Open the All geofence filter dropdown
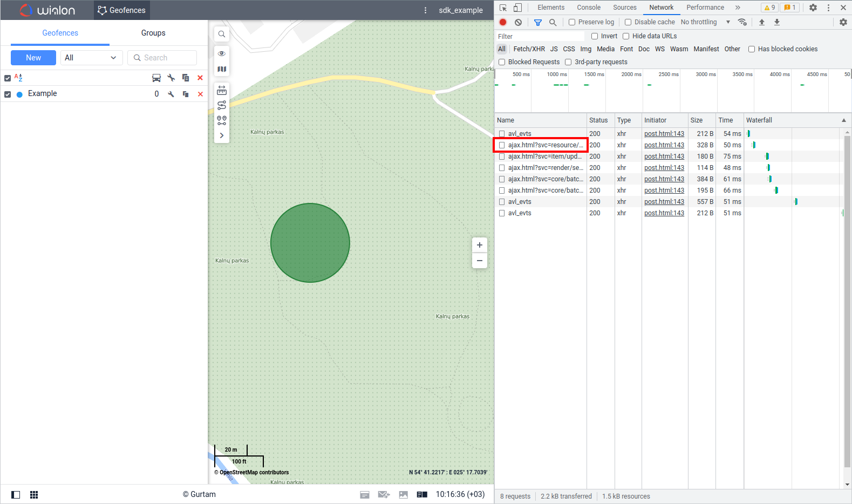The height and width of the screenshot is (504, 852). 91,58
